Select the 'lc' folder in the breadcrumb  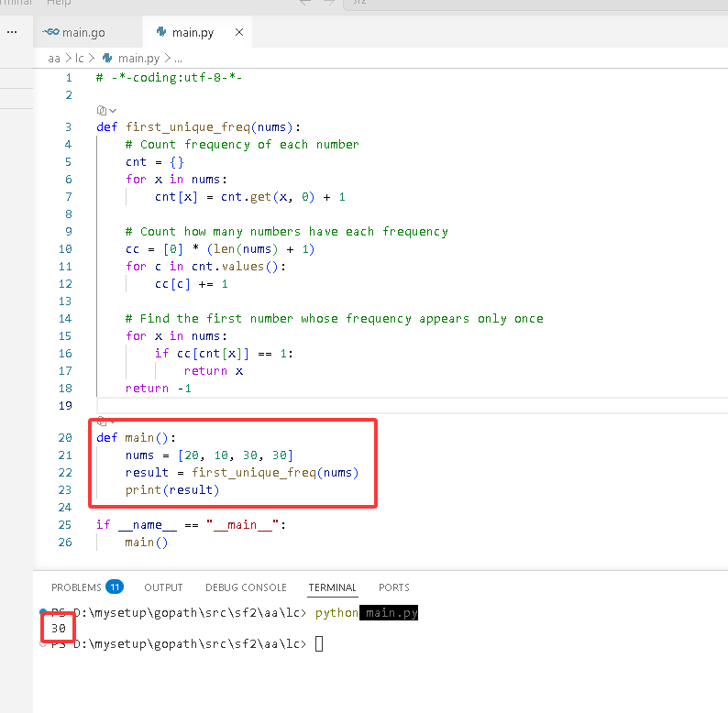[x=80, y=59]
